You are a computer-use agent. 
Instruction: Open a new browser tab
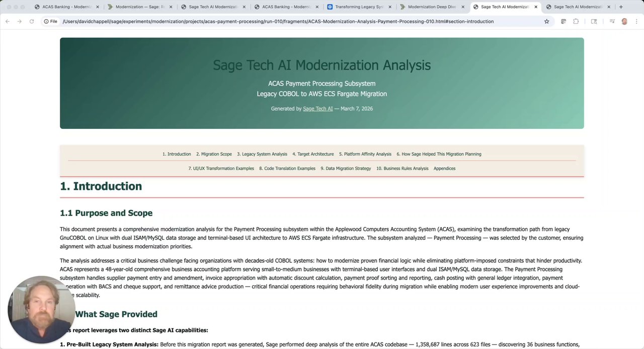tap(621, 7)
